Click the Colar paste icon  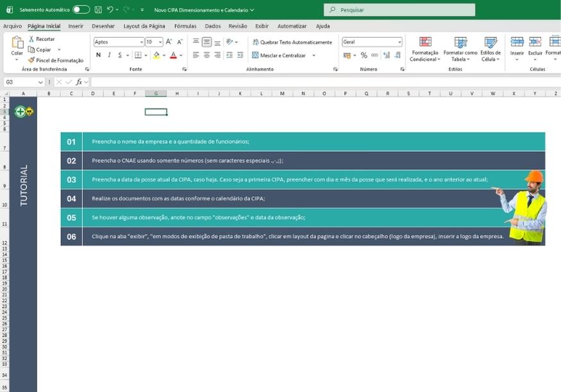(17, 42)
